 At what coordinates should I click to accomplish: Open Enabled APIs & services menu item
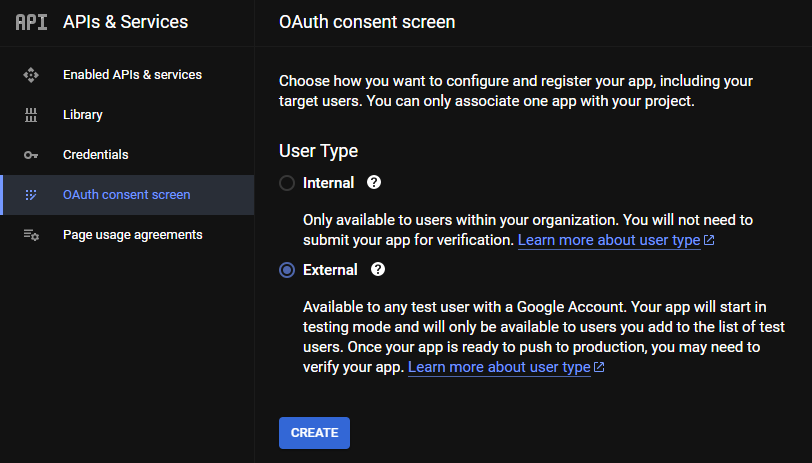pos(127,75)
